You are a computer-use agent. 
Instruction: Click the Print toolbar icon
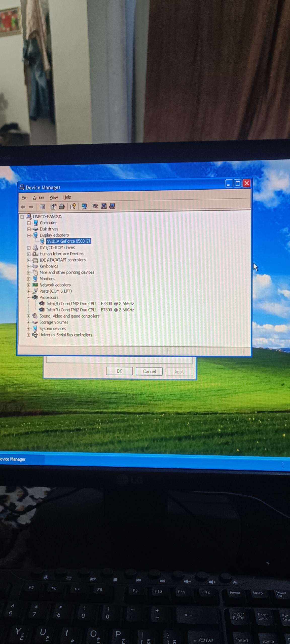62,207
